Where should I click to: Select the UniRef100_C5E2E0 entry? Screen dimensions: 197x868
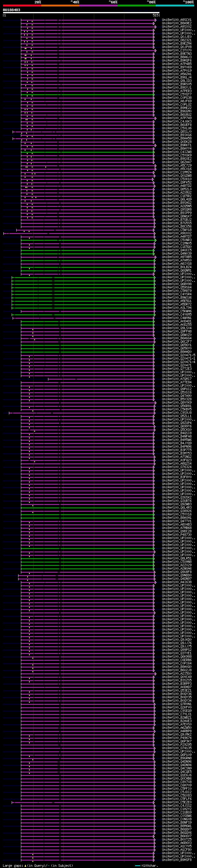[177, 802]
